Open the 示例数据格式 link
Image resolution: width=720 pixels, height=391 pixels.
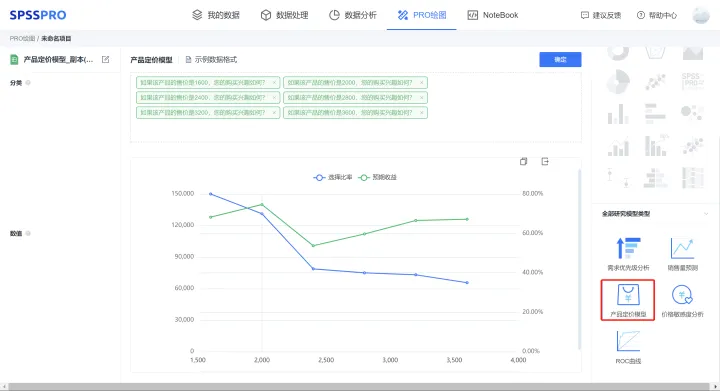[x=211, y=60]
